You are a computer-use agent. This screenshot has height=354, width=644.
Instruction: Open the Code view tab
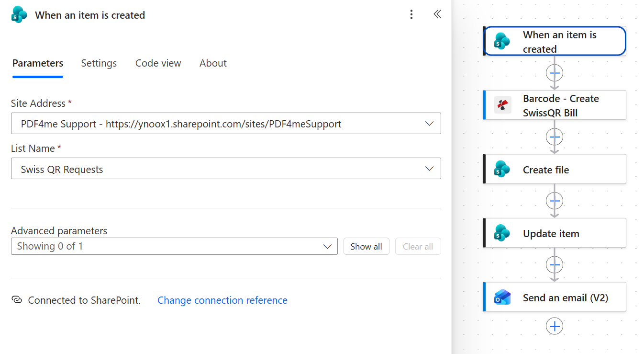[158, 63]
